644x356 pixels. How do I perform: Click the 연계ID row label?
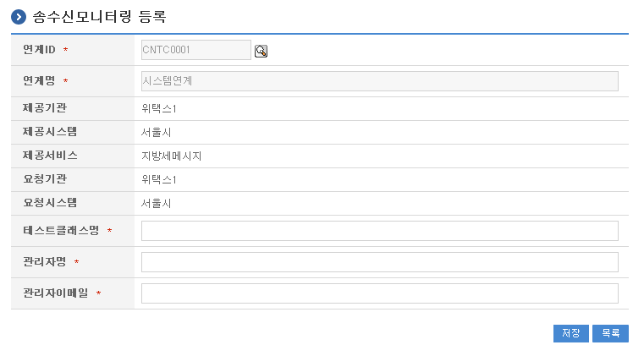(39, 50)
